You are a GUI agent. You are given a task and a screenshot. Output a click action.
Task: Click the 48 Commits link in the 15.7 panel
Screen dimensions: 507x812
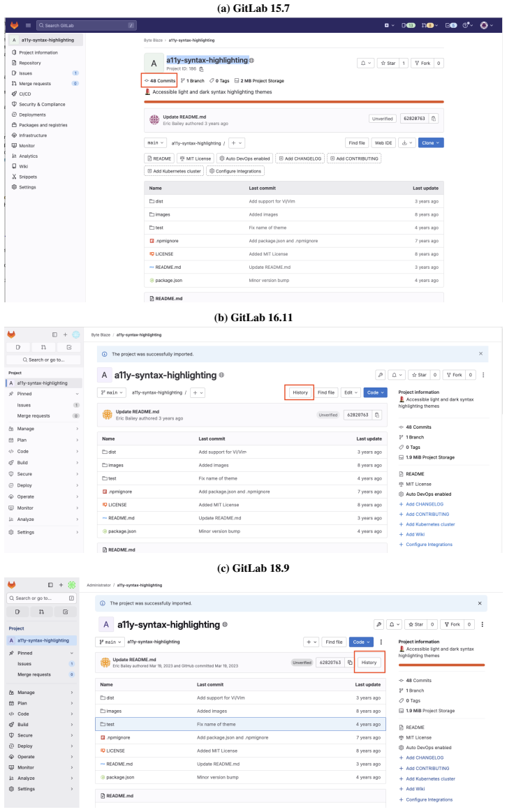pos(159,81)
